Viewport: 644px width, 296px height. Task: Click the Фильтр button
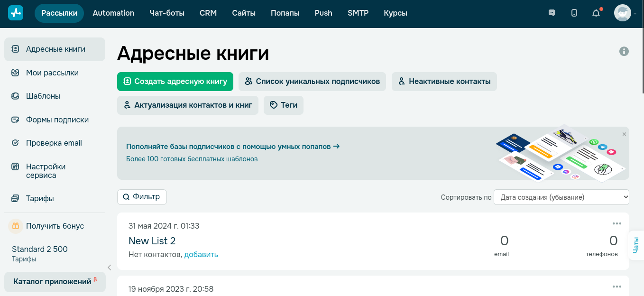tap(142, 197)
